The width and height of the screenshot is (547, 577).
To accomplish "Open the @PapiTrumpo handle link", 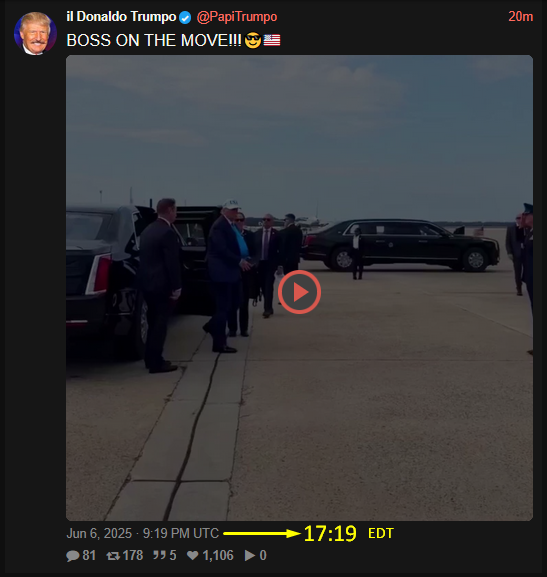I will (x=237, y=17).
